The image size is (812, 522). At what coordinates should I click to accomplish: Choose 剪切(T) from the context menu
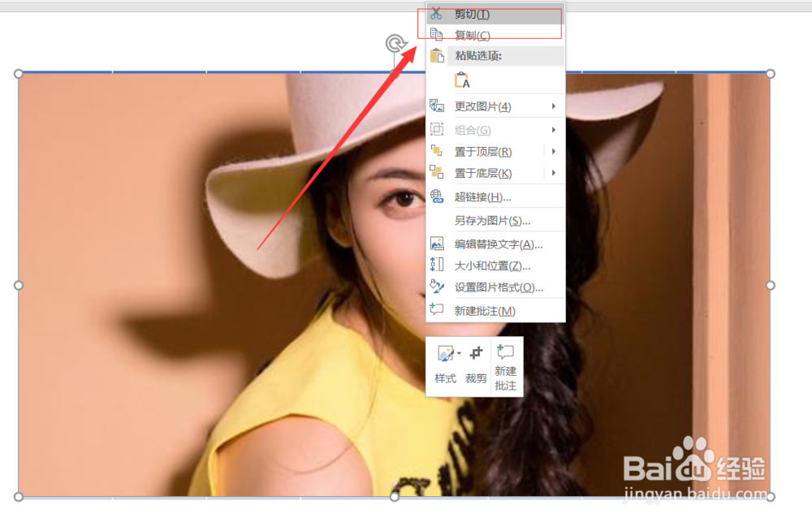[495, 15]
